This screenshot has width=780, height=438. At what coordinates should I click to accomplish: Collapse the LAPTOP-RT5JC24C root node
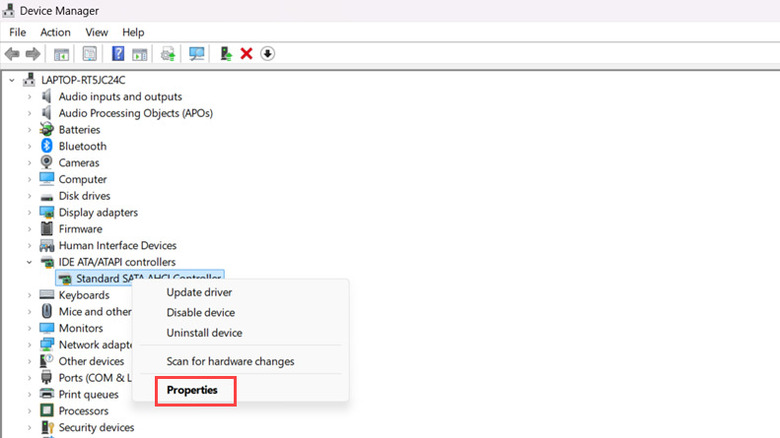click(12, 80)
